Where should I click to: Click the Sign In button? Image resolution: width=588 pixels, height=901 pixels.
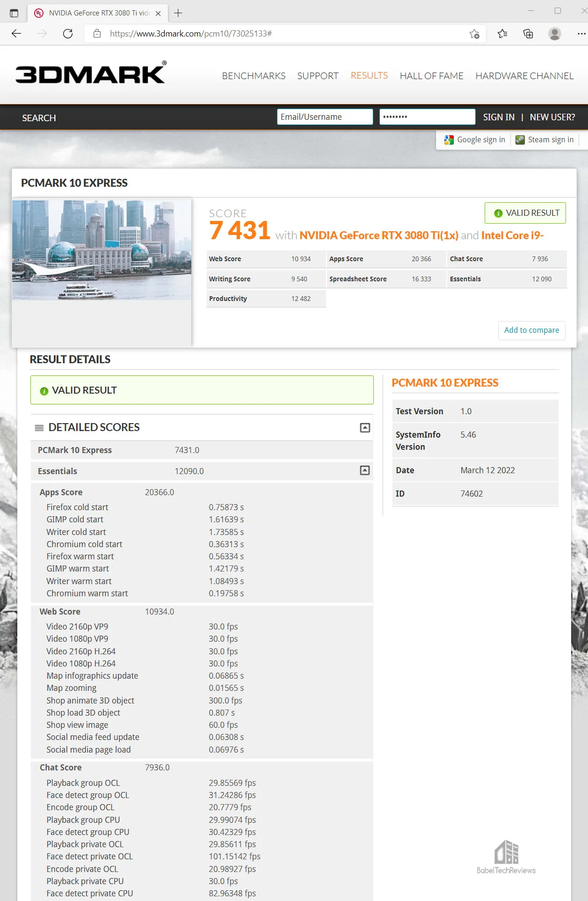[x=499, y=117]
